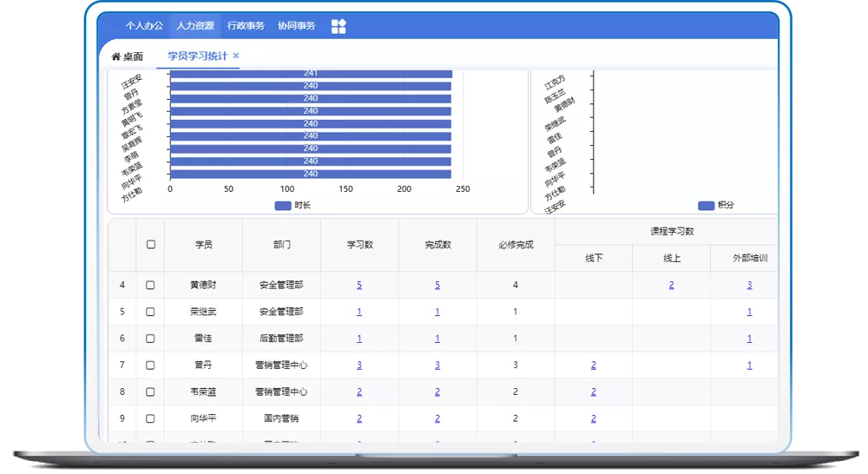Select the 后勤管理部 department cell
The width and height of the screenshot is (868, 474).
pyautogui.click(x=281, y=339)
